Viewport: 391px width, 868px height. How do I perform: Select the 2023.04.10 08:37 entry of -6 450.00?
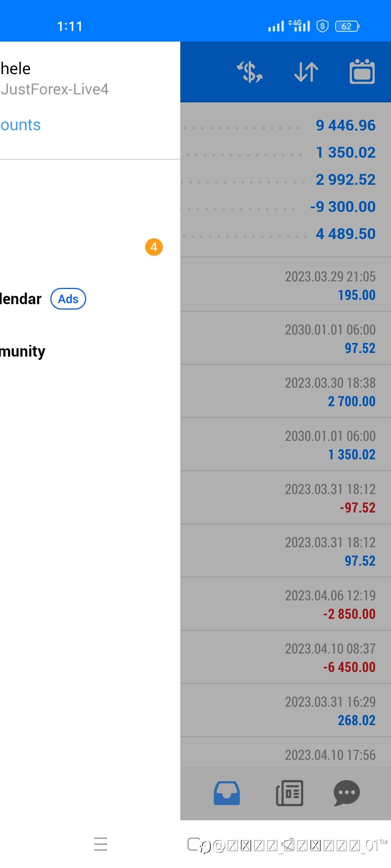tap(285, 658)
